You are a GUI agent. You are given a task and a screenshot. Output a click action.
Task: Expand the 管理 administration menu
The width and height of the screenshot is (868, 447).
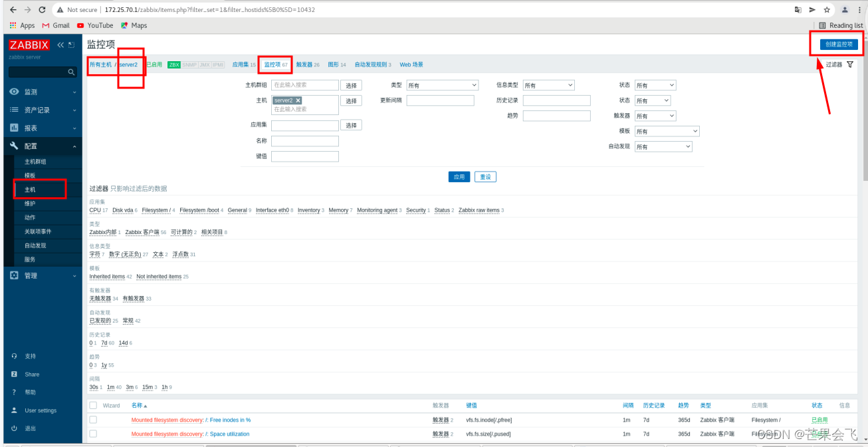pyautogui.click(x=41, y=275)
